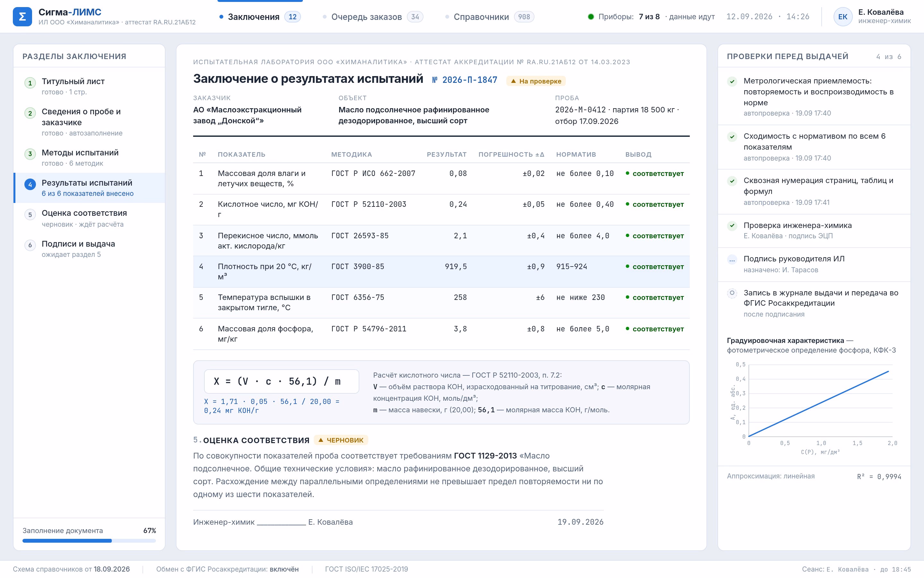Image resolution: width=924 pixels, height=578 pixels.
Task: Open the Титульный лист section
Action: (x=89, y=86)
